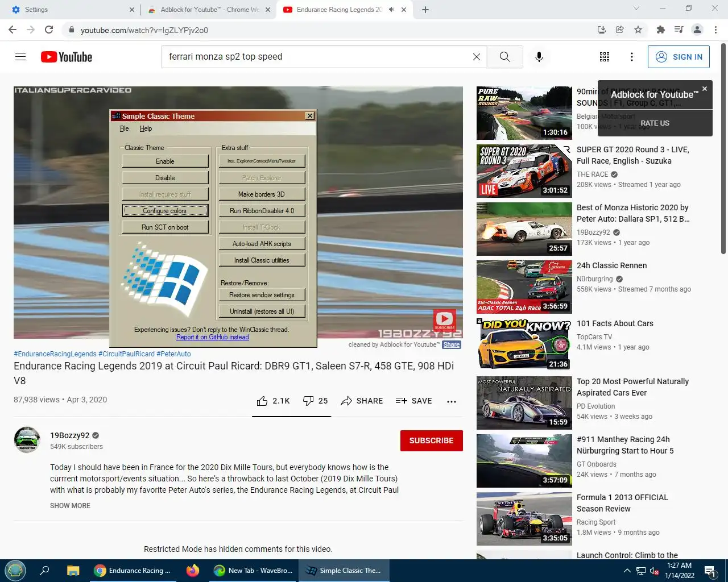Mute the Endurance Racing tab audio

pyautogui.click(x=391, y=10)
